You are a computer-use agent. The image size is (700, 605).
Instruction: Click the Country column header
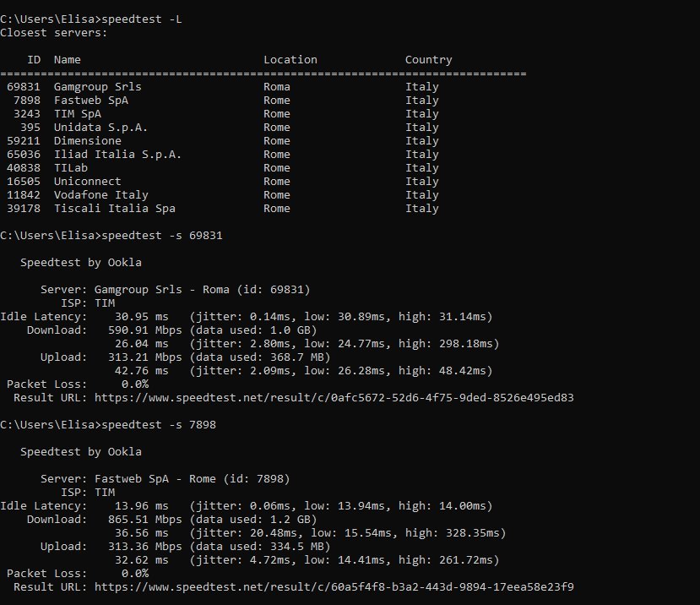(428, 60)
